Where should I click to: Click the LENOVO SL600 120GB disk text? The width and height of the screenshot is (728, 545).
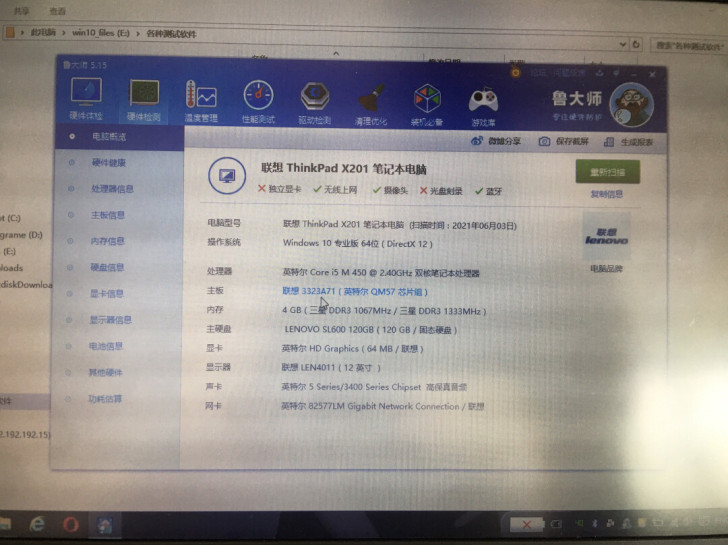point(370,330)
